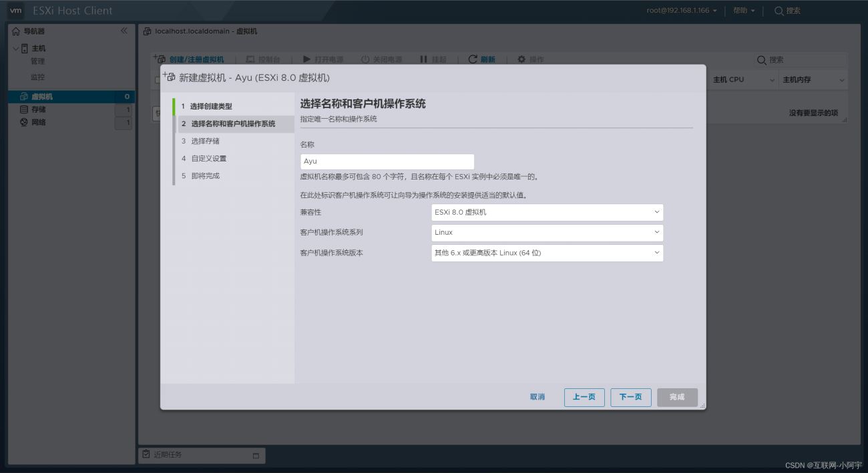Open 存储 in the navigator
This screenshot has width=868, height=473.
(x=39, y=109)
